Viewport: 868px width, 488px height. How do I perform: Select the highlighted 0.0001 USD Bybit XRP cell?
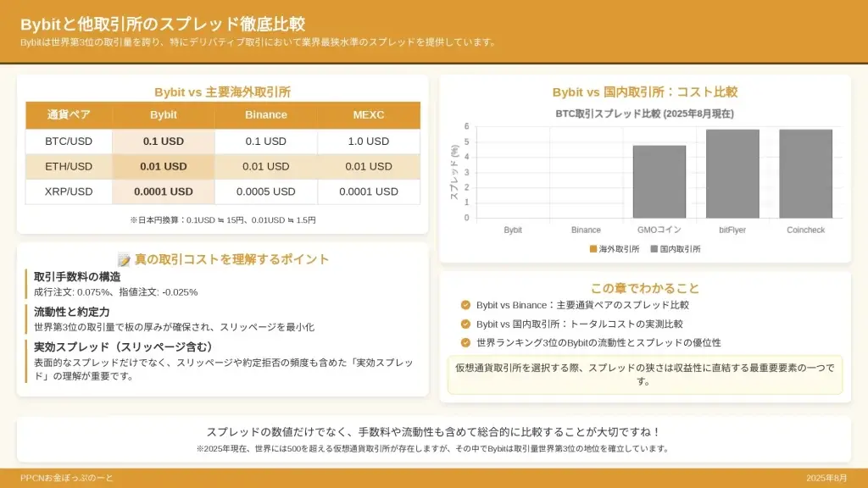point(164,191)
